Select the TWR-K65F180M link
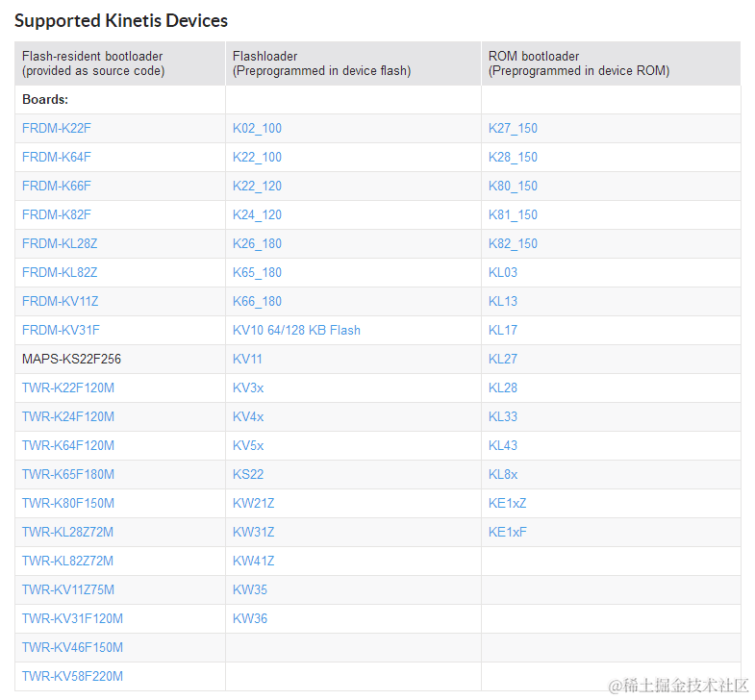The width and height of the screenshot is (755, 700). tap(68, 475)
